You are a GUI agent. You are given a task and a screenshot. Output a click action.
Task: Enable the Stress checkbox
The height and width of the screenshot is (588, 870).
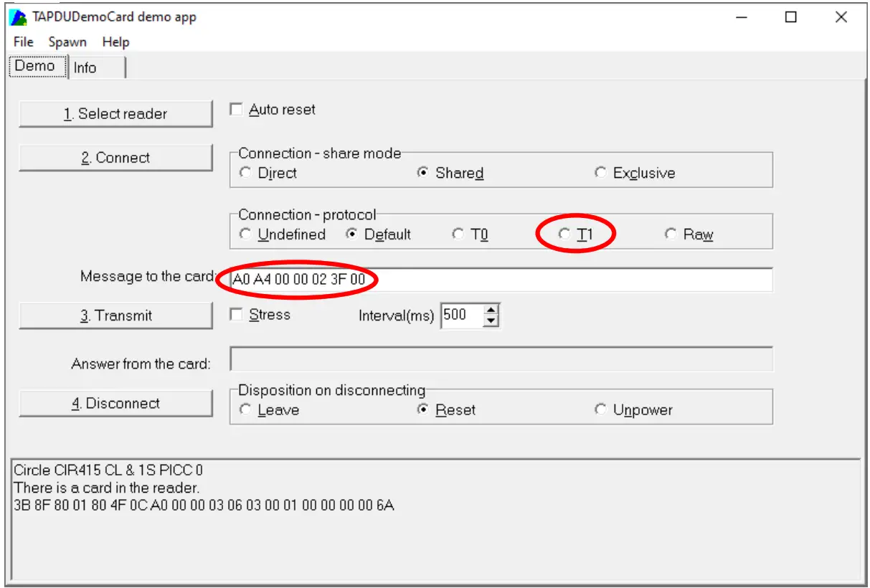click(260, 315)
